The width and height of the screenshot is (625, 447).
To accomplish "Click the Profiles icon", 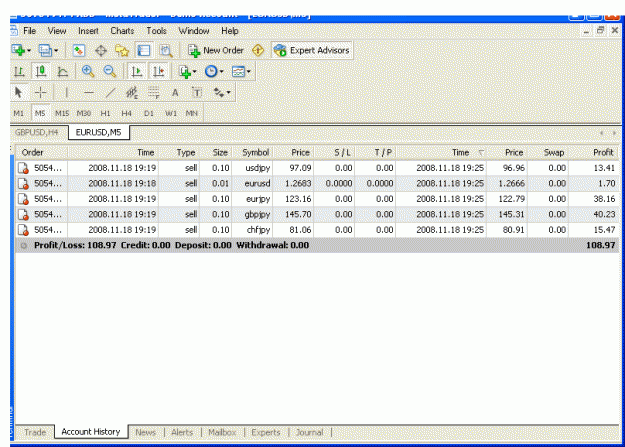I will 45,50.
